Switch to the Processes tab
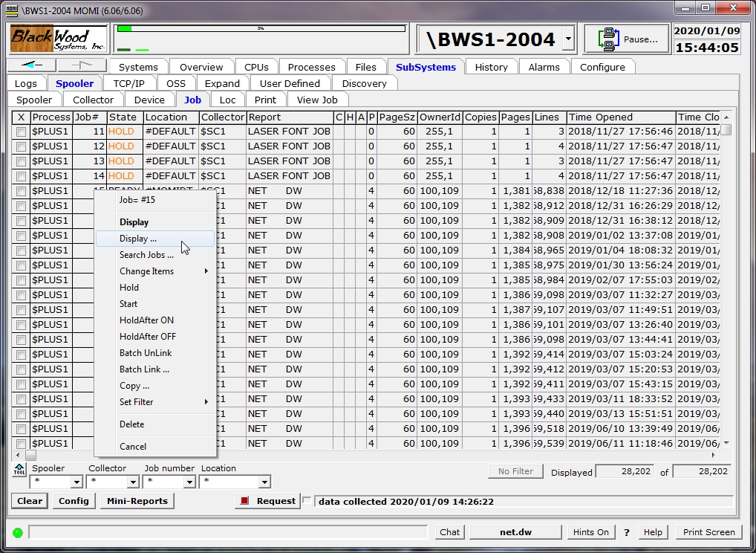The width and height of the screenshot is (756, 553). tap(311, 67)
